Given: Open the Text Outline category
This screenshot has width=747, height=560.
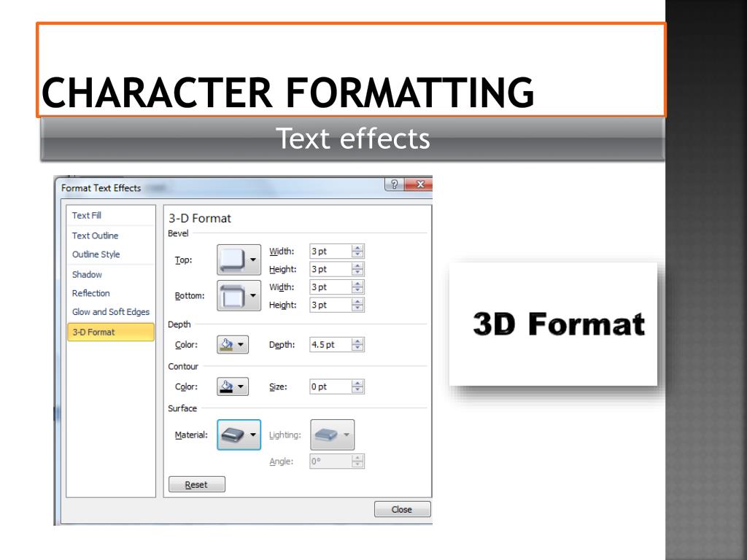Looking at the screenshot, I should point(95,236).
